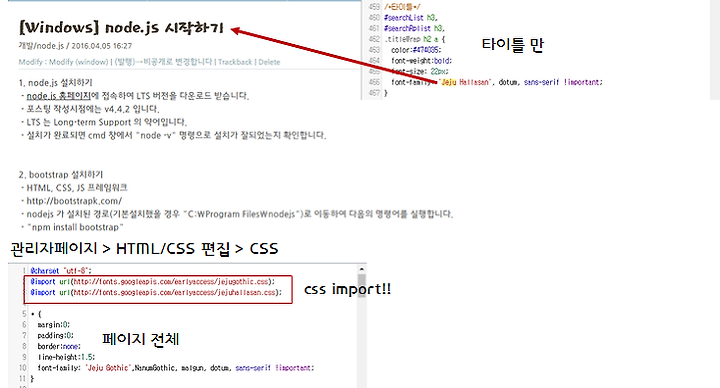Click the heading '1. node.js 설치하기'

(x=56, y=83)
